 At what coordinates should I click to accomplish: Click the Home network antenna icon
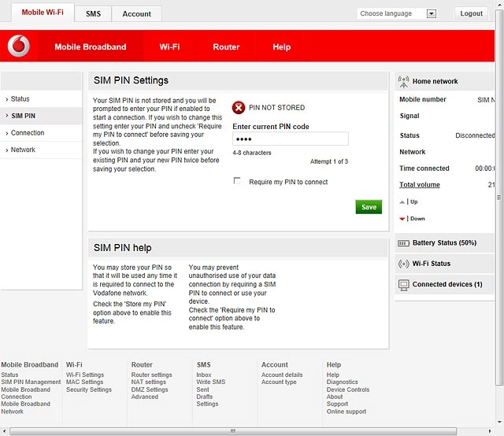pos(403,82)
